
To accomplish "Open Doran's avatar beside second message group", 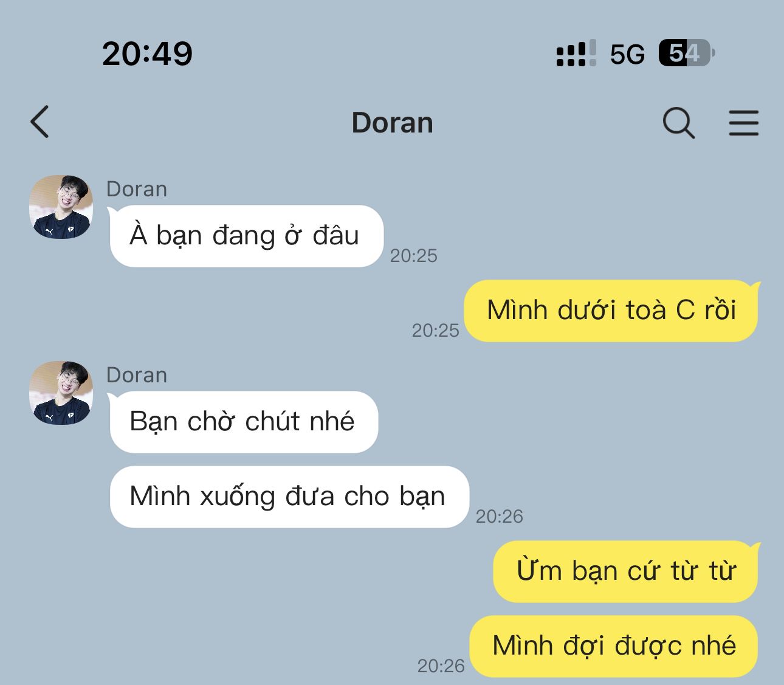I will pos(61,393).
